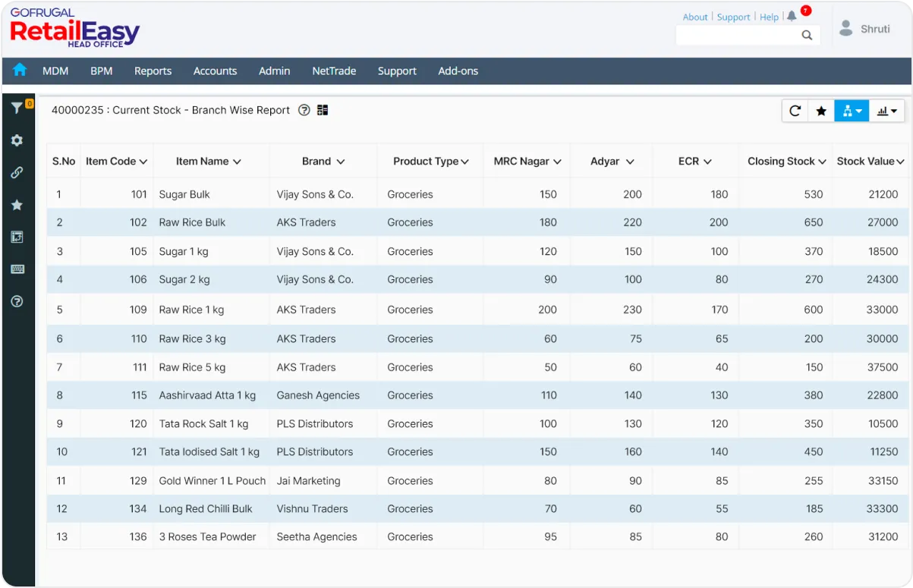Open the filter panel from the sidebar
The image size is (913, 588).
click(x=18, y=107)
